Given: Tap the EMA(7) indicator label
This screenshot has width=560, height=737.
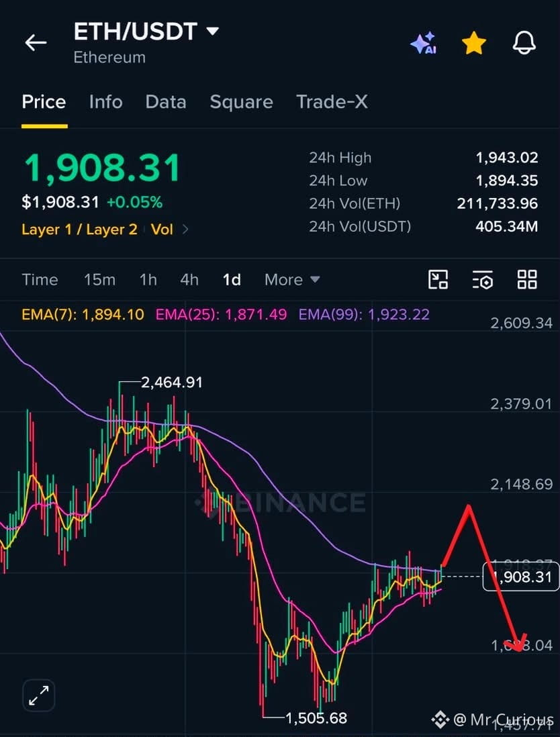Looking at the screenshot, I should (x=83, y=314).
